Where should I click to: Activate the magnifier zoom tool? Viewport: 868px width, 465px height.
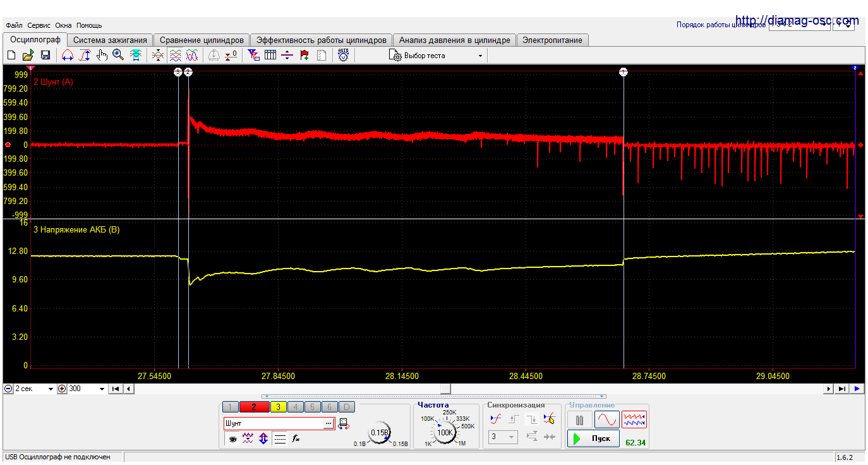[x=118, y=56]
